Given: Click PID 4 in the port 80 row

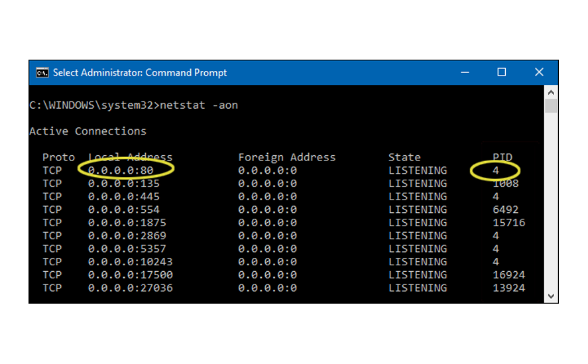Looking at the screenshot, I should tap(496, 170).
